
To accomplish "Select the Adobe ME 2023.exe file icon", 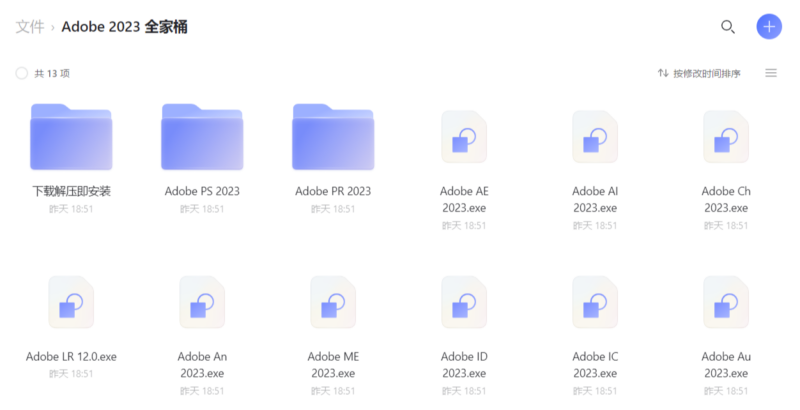I will 333,302.
